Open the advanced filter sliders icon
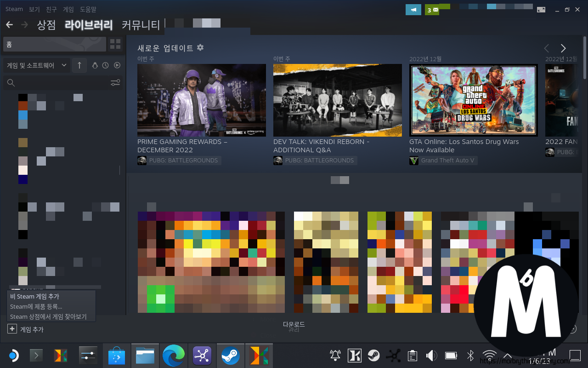The height and width of the screenshot is (368, 588). 115,83
